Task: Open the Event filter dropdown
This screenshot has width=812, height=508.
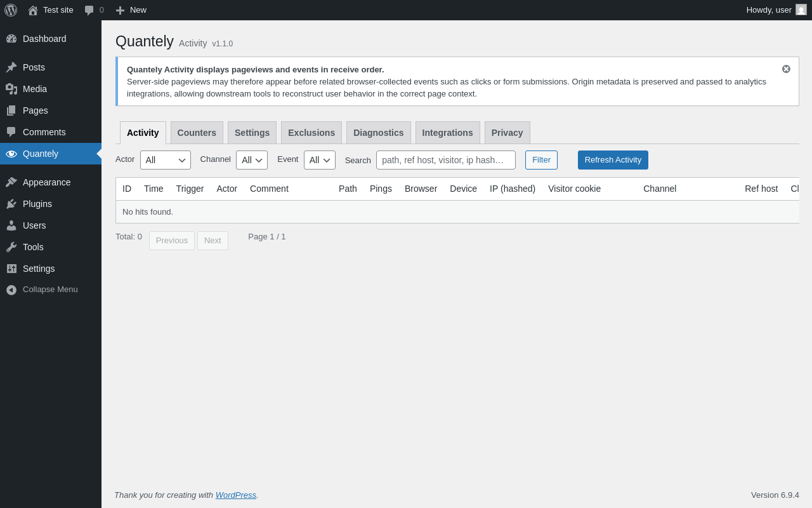Action: 320,160
